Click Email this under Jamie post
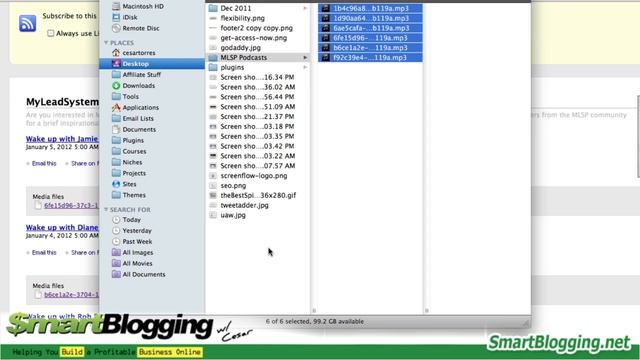The image size is (640, 360). click(44, 163)
